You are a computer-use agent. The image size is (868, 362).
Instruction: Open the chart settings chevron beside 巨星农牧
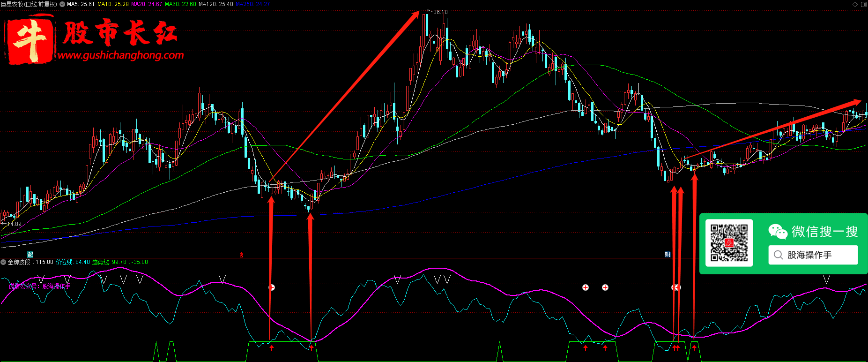[62, 4]
